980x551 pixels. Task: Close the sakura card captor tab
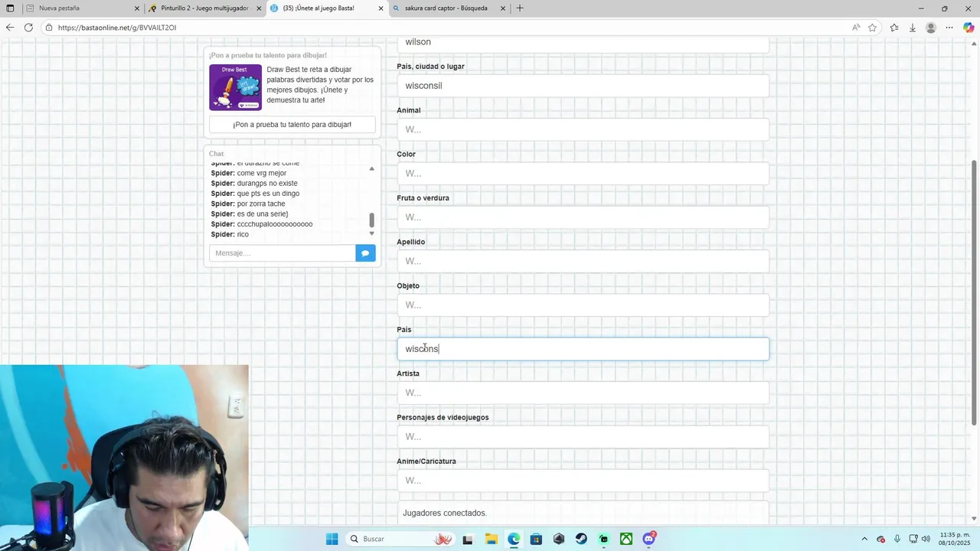(503, 8)
